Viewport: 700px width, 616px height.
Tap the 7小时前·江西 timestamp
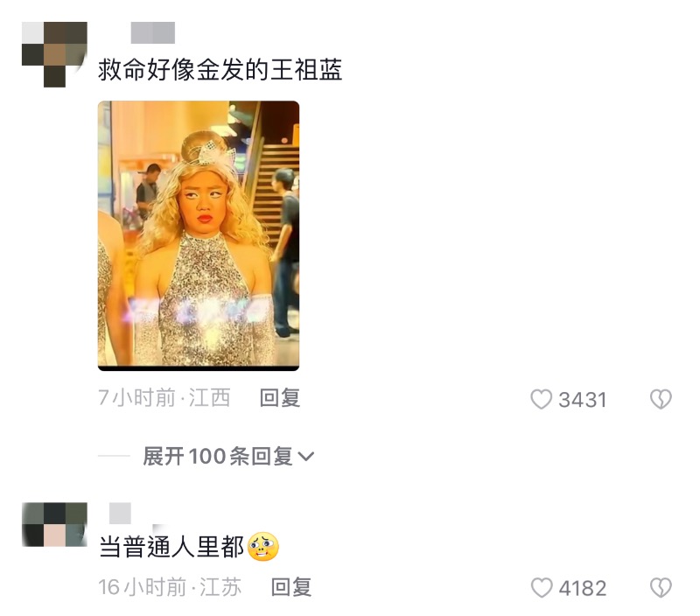pyautogui.click(x=164, y=398)
